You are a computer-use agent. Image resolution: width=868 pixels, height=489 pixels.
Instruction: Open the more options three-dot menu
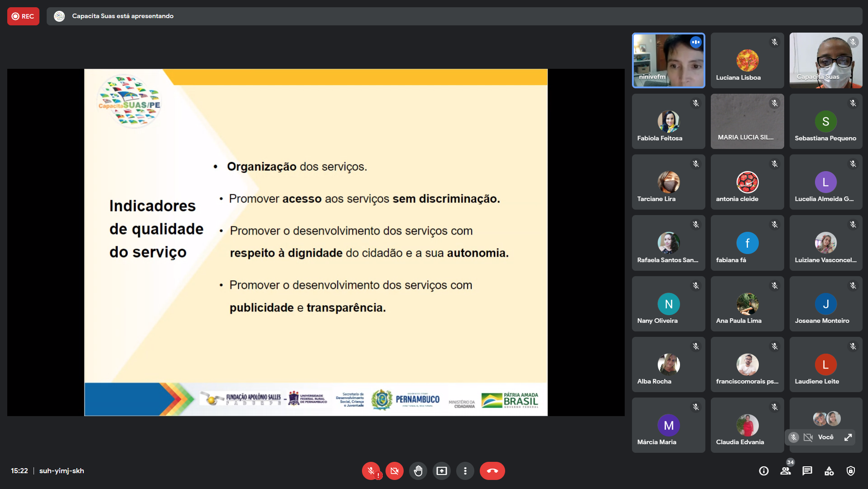pyautogui.click(x=465, y=471)
